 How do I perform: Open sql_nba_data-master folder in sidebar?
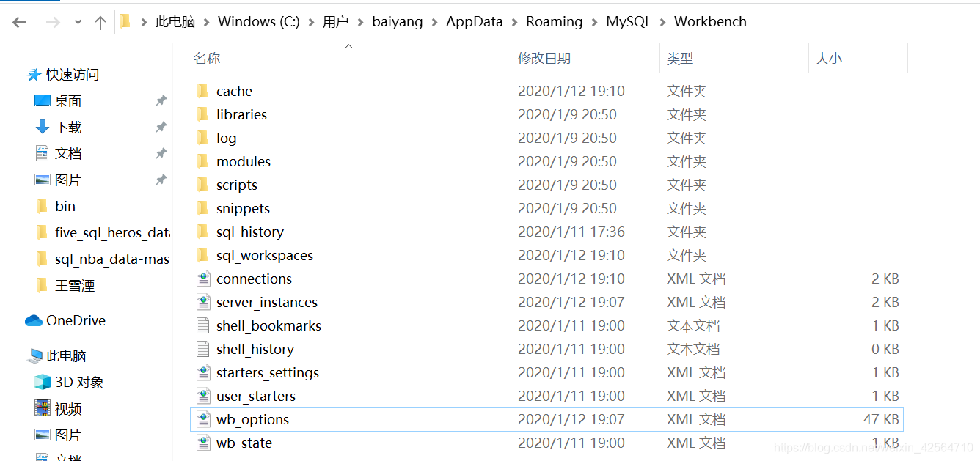click(112, 259)
